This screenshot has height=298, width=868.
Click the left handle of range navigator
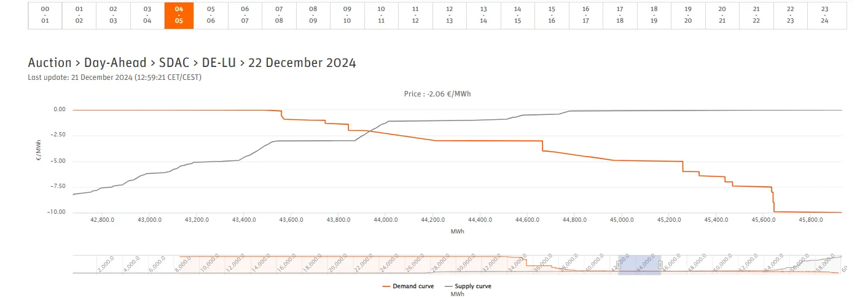pyautogui.click(x=619, y=265)
